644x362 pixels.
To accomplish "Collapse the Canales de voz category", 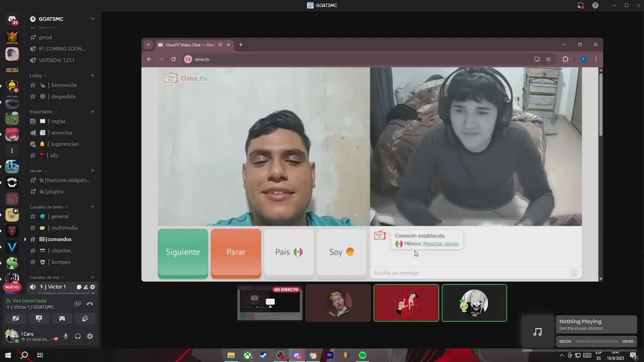I will (47, 277).
